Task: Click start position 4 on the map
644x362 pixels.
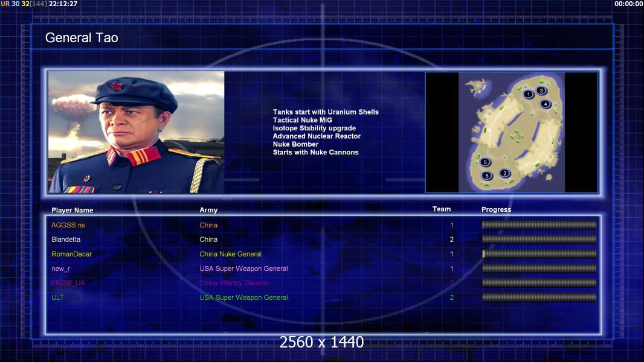Action: coord(546,104)
